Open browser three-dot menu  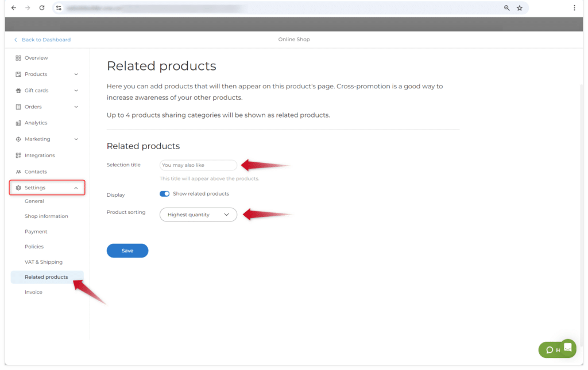(x=574, y=8)
